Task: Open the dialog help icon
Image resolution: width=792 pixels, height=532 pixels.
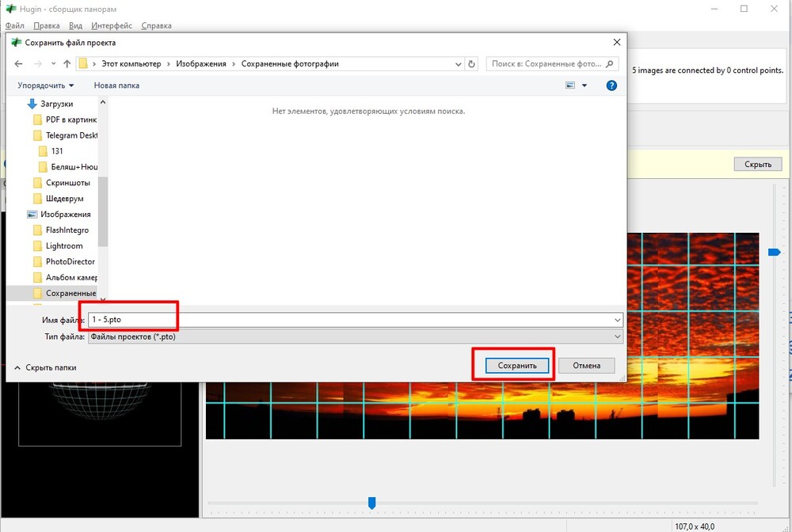Action: (x=611, y=85)
